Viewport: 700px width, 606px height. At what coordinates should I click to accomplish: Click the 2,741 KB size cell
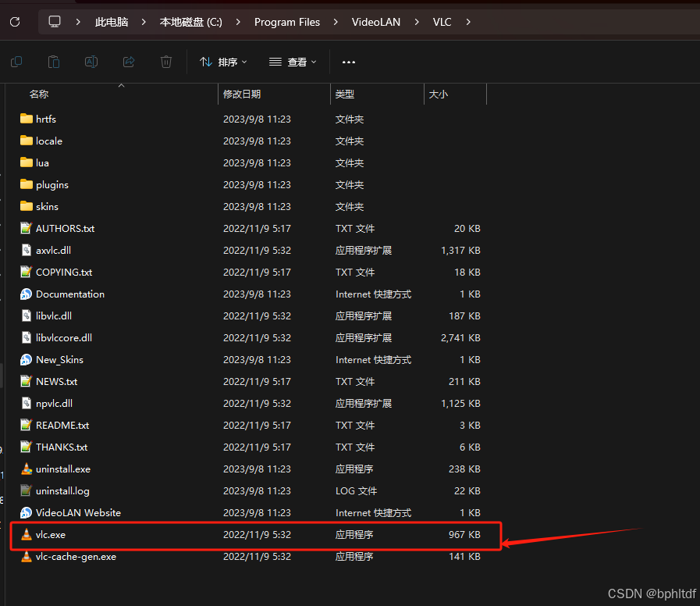click(x=460, y=338)
